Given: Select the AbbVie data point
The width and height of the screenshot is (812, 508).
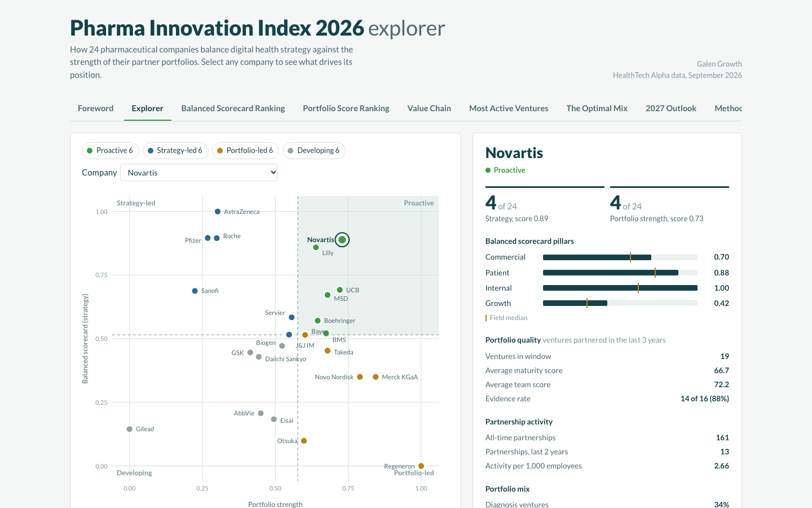Looking at the screenshot, I should tap(261, 413).
